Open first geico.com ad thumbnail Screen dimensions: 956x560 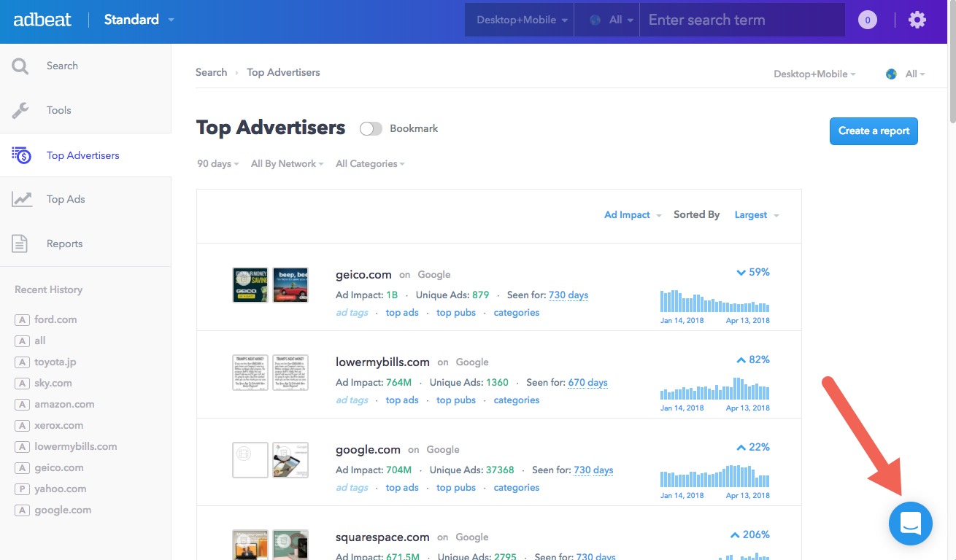[x=250, y=284]
